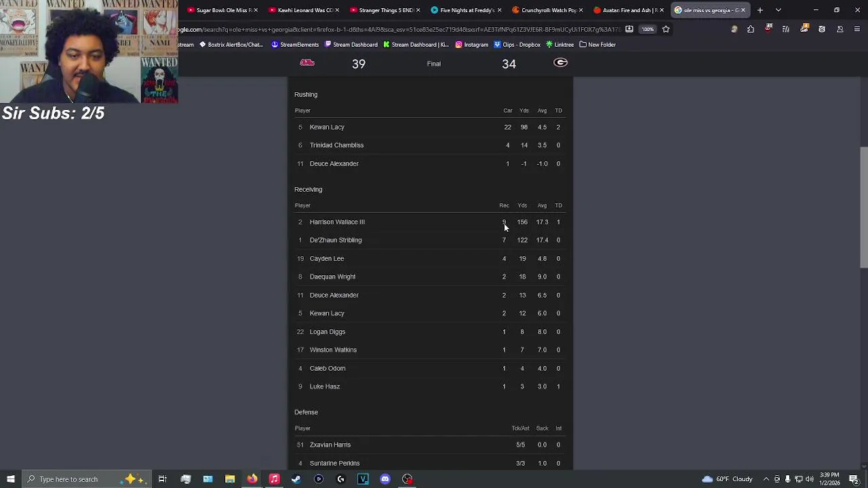Viewport: 868px width, 488px height.
Task: Open the weather widget showing Cloudy
Action: tap(727, 479)
